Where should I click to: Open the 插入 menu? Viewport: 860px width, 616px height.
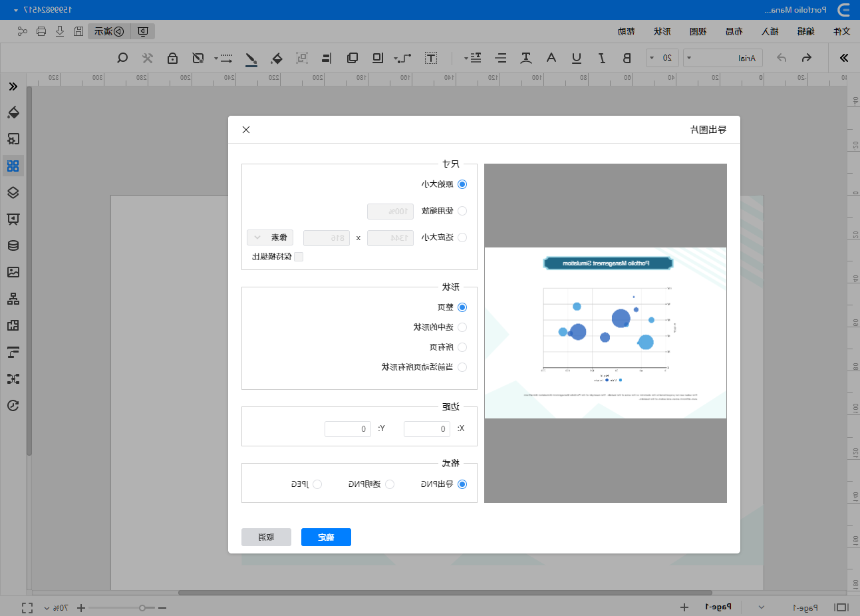(x=770, y=31)
